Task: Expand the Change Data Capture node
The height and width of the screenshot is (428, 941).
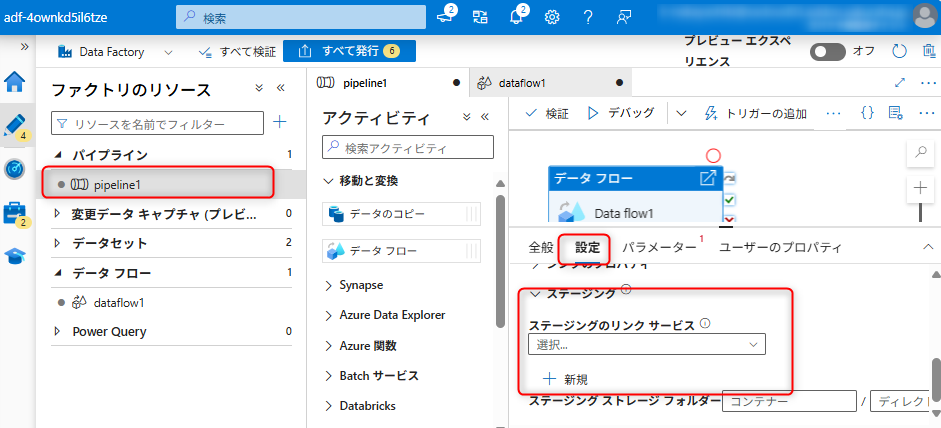Action: click(x=58, y=213)
